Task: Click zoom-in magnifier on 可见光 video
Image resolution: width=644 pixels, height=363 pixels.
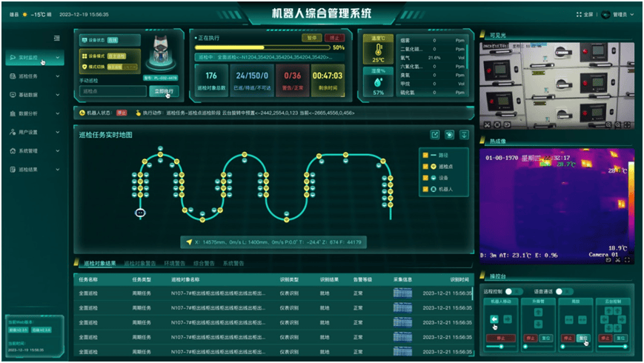Action: click(608, 125)
